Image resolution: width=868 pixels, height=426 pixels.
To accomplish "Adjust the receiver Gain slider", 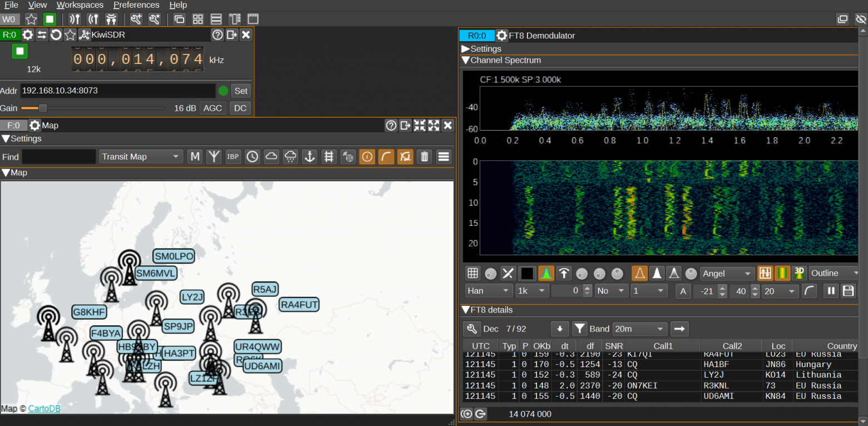I will click(42, 108).
